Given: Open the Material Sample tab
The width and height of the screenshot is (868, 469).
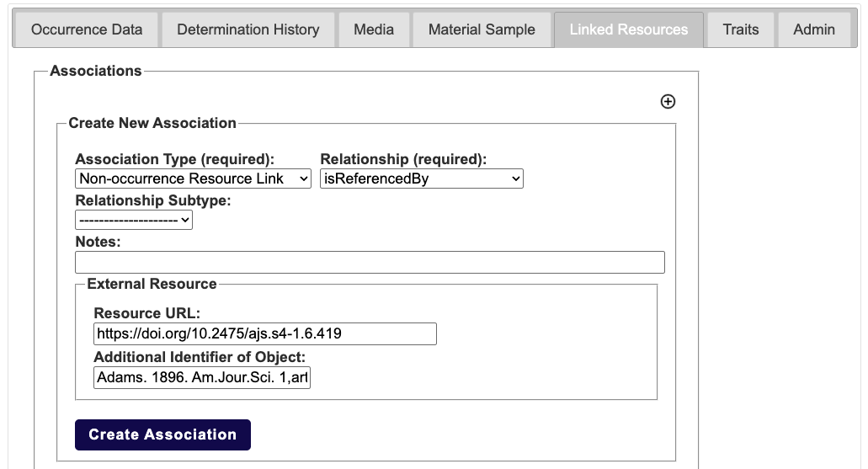Looking at the screenshot, I should [482, 29].
